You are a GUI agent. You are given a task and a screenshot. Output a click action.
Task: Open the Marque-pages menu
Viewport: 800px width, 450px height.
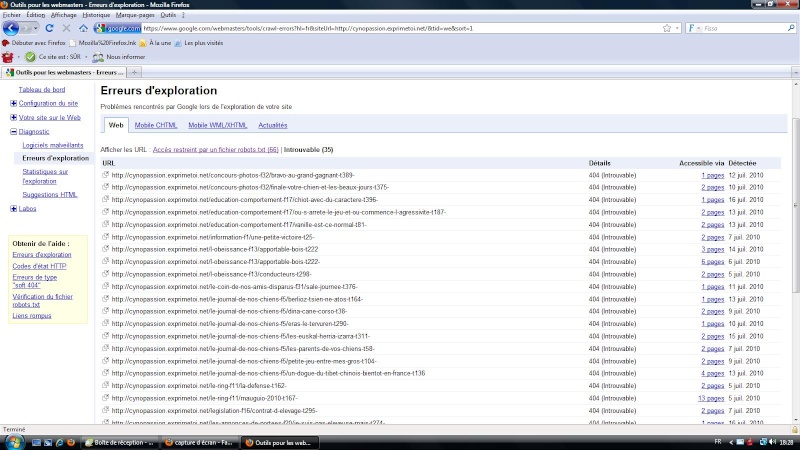point(135,15)
